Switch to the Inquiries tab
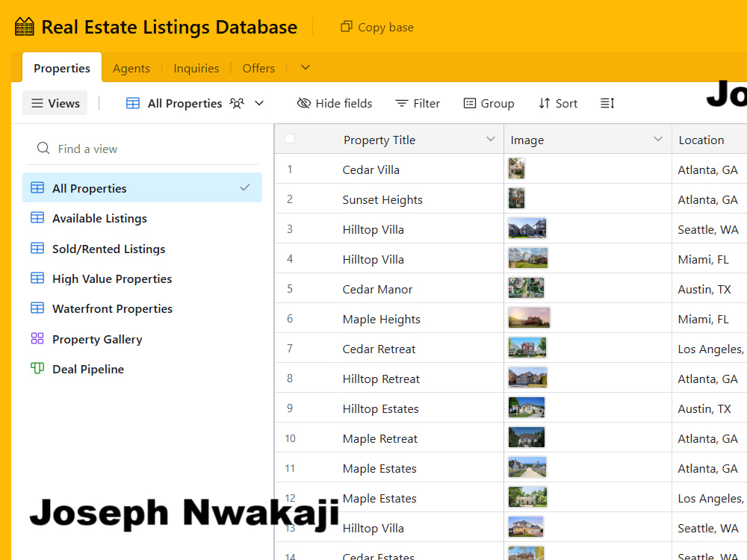 (x=196, y=68)
